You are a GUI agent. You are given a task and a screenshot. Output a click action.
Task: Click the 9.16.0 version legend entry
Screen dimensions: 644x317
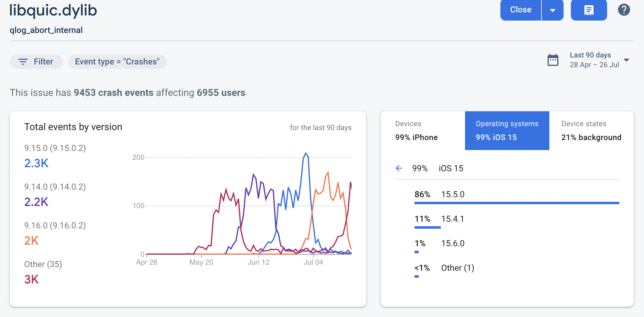click(55, 233)
